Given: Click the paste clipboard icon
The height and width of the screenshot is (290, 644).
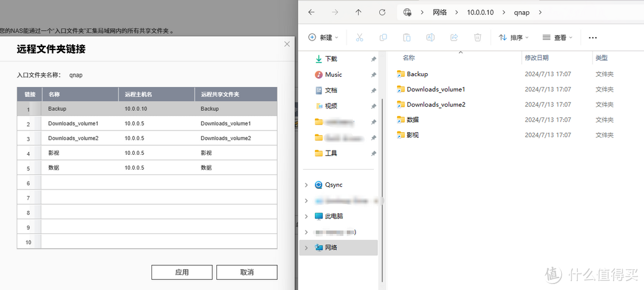Looking at the screenshot, I should pos(407,38).
